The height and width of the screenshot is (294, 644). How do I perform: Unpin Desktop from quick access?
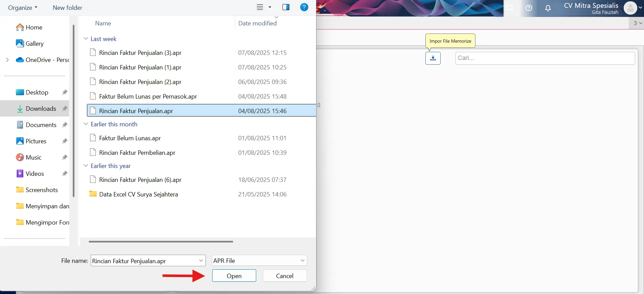coord(65,92)
